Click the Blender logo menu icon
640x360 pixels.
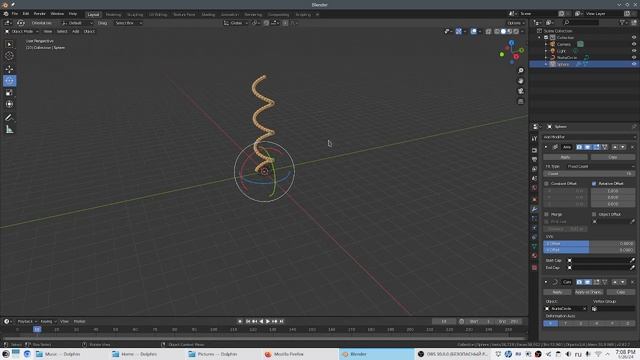6,14
